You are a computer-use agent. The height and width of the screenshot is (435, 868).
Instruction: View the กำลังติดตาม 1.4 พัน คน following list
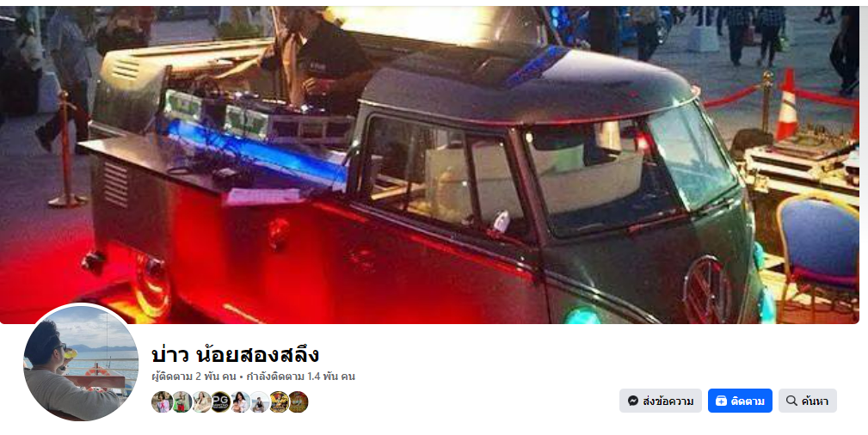[300, 377]
